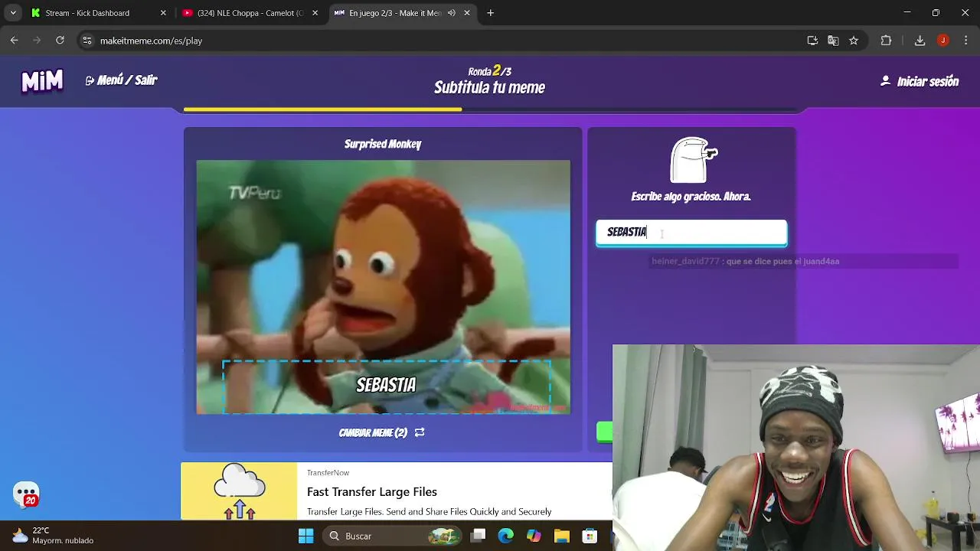This screenshot has height=551, width=980.
Task: Mute the Make it Meme tab audio icon
Action: coord(452,13)
